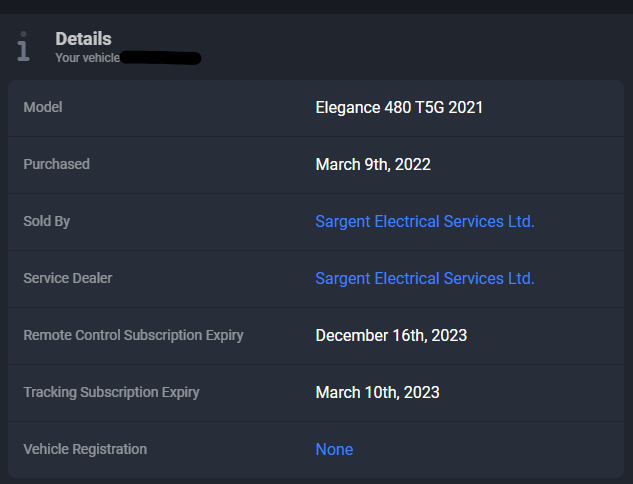Select the December 16th, 2023 date
Viewport: 633px width, 484px height.
pyautogui.click(x=391, y=335)
